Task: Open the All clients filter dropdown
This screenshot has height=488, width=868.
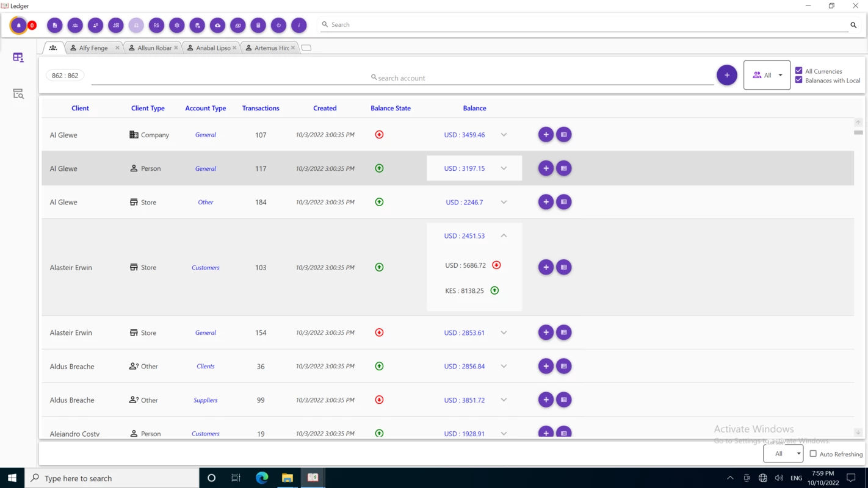Action: click(x=767, y=75)
